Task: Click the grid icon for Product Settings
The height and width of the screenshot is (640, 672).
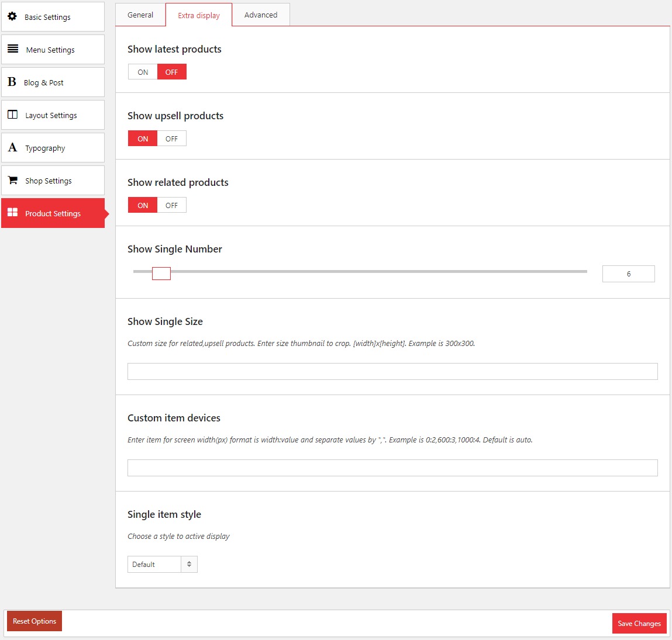Action: click(x=12, y=213)
